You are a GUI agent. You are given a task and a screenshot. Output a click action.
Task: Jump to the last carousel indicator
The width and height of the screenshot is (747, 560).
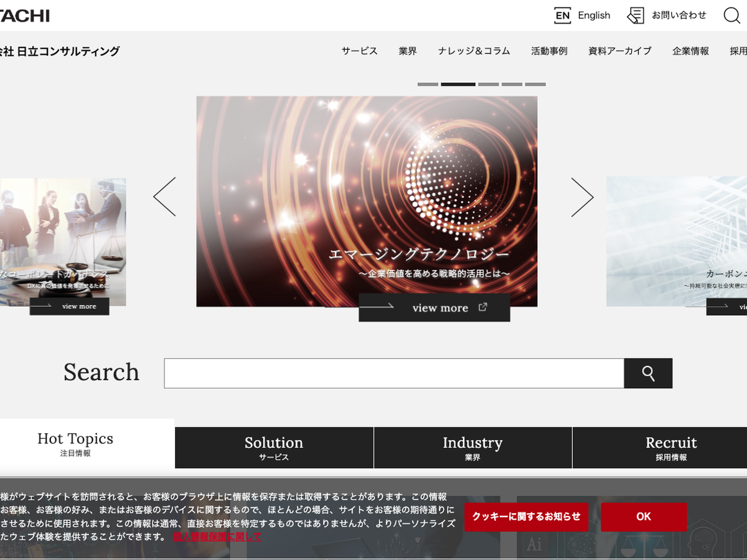(x=535, y=84)
